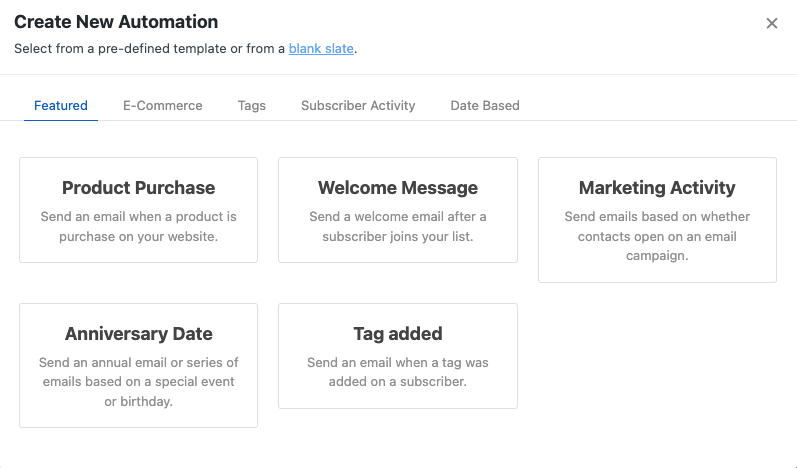Select the Tags tab

pos(252,105)
